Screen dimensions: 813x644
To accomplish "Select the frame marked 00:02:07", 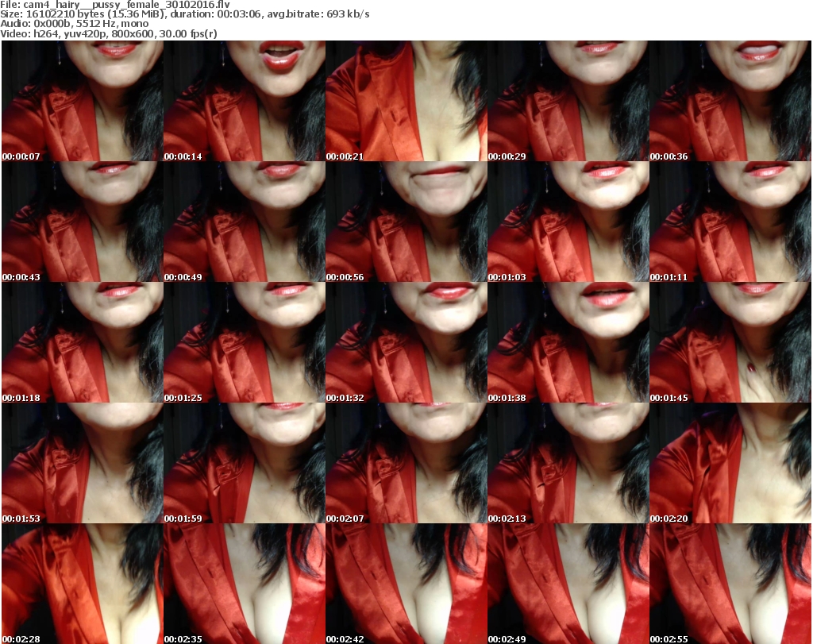I will [x=406, y=464].
